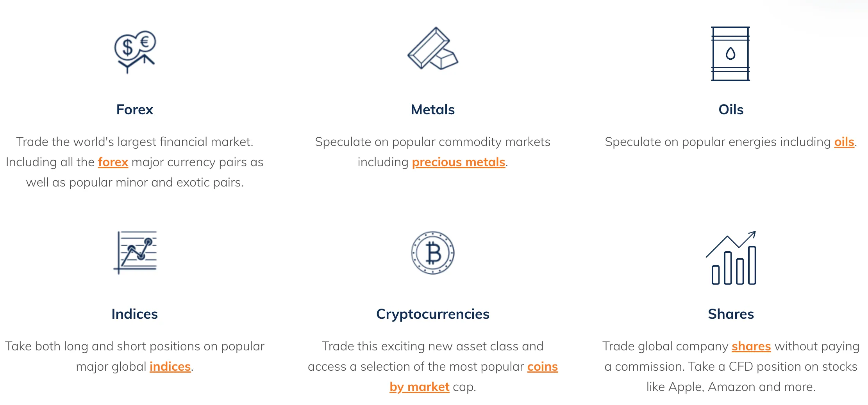Select the Forex heading
This screenshot has width=868, height=405.
pyautogui.click(x=135, y=110)
